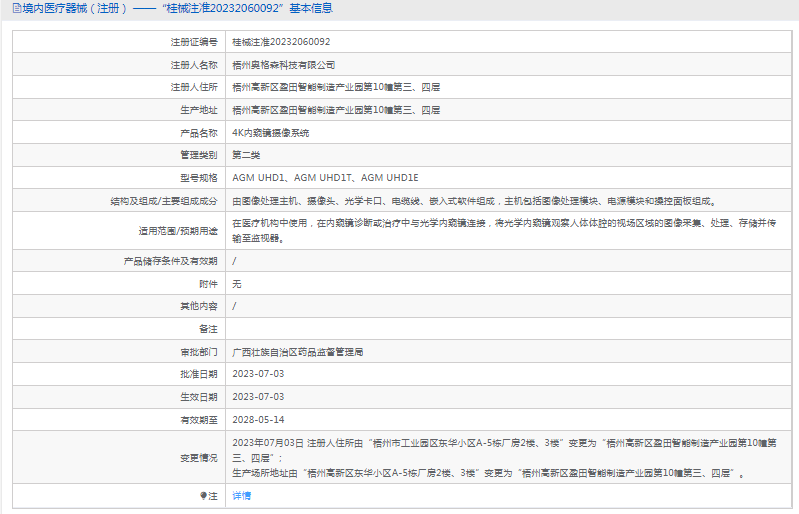Viewport: 799px width, 514px height.
Task: Click the 批准日期 value 2023-07-03
Action: pyautogui.click(x=258, y=374)
